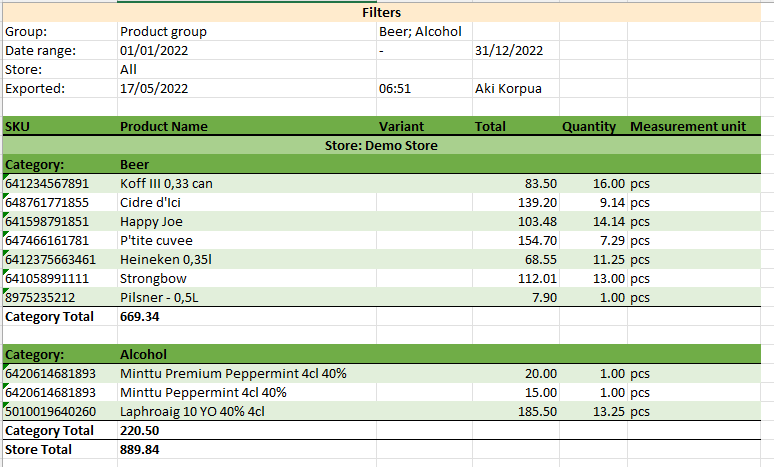Select SKU cell 648761771855
The width and height of the screenshot is (774, 467).
coord(47,203)
